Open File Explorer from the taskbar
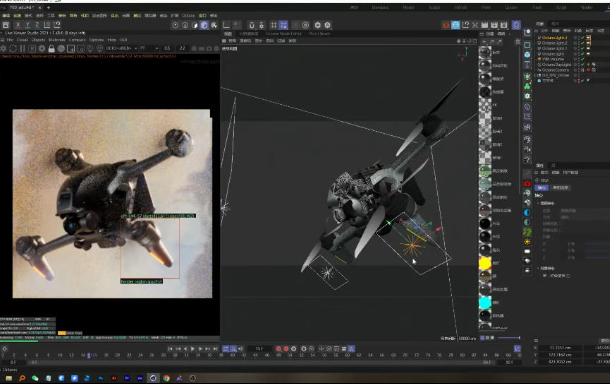 pyautogui.click(x=9, y=378)
